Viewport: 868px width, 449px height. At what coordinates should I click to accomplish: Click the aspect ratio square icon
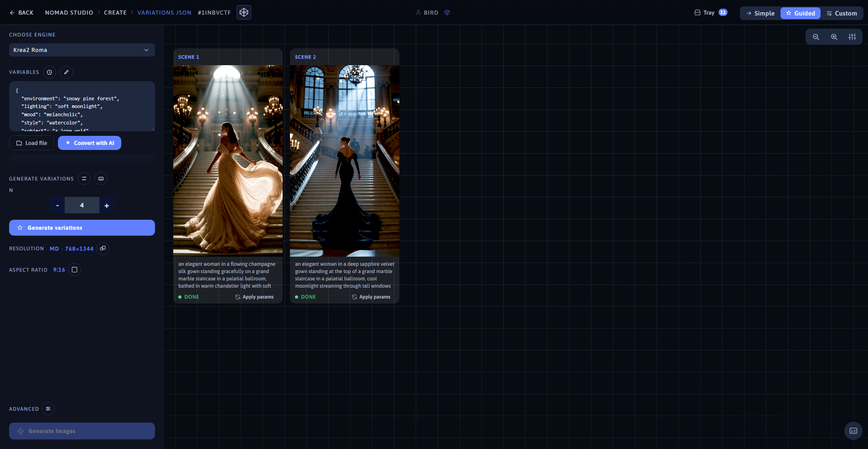point(75,270)
